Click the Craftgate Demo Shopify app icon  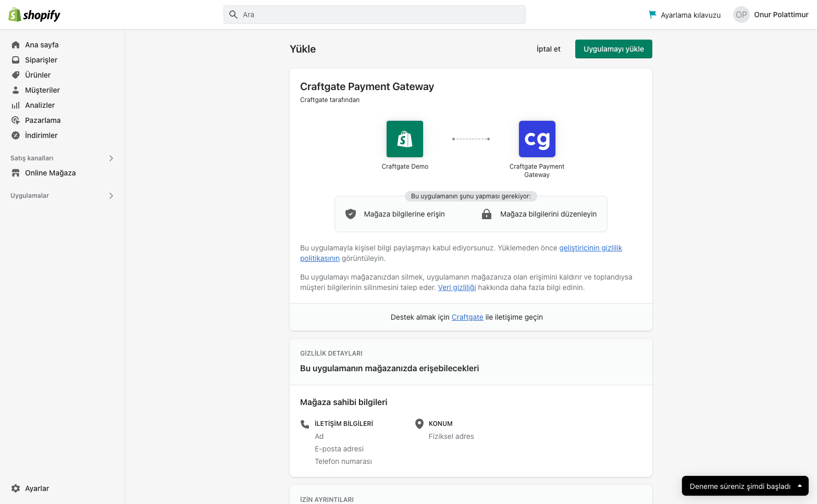[405, 139]
